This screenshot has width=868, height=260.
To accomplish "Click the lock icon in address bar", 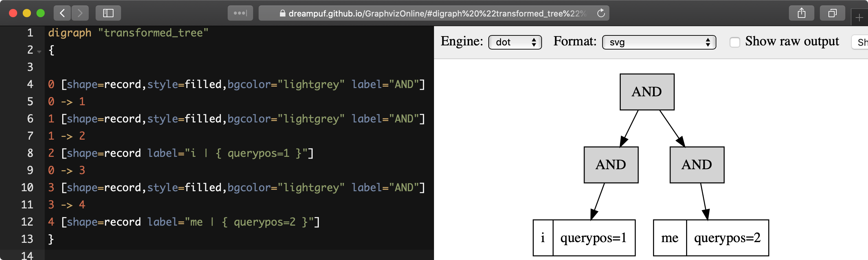I will coord(282,13).
